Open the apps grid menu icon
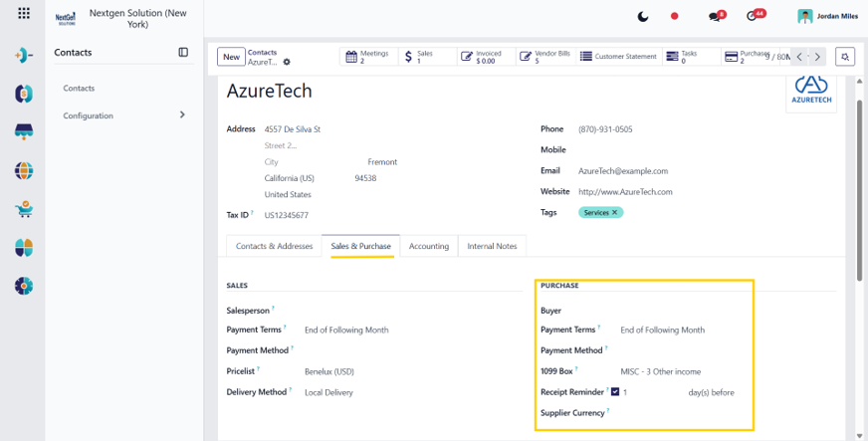The width and height of the screenshot is (868, 441). coord(24,13)
